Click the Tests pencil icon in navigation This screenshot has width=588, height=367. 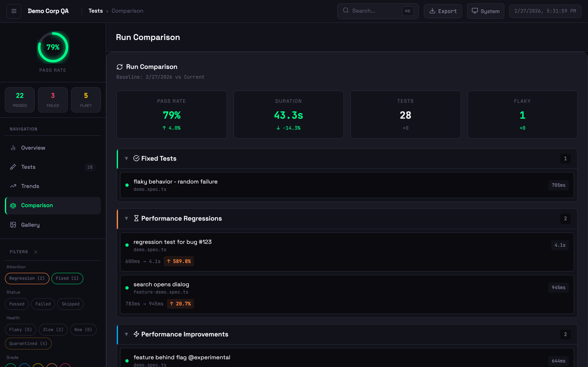13,167
